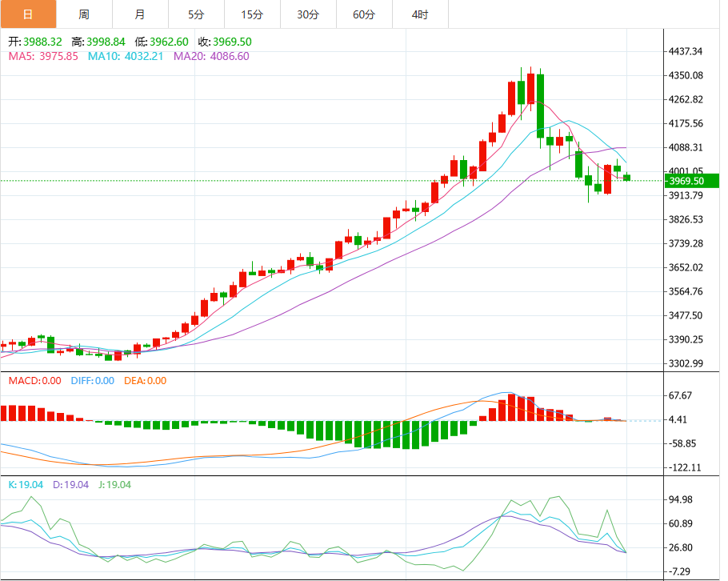Select the 15分 timeframe tab

[252, 14]
